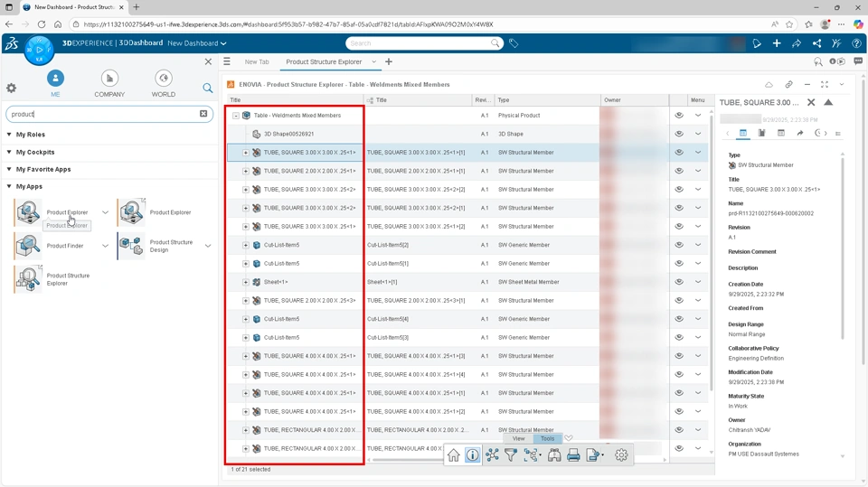The width and height of the screenshot is (868, 487).
Task: Click the 3DEXPERIENCE compass icon
Action: click(39, 50)
